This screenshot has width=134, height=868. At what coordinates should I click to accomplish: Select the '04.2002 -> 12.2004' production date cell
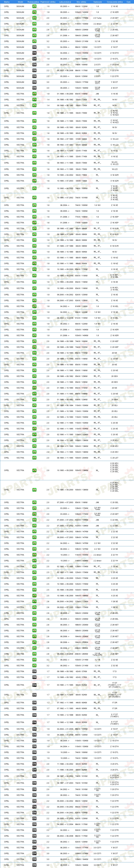(65, 824)
